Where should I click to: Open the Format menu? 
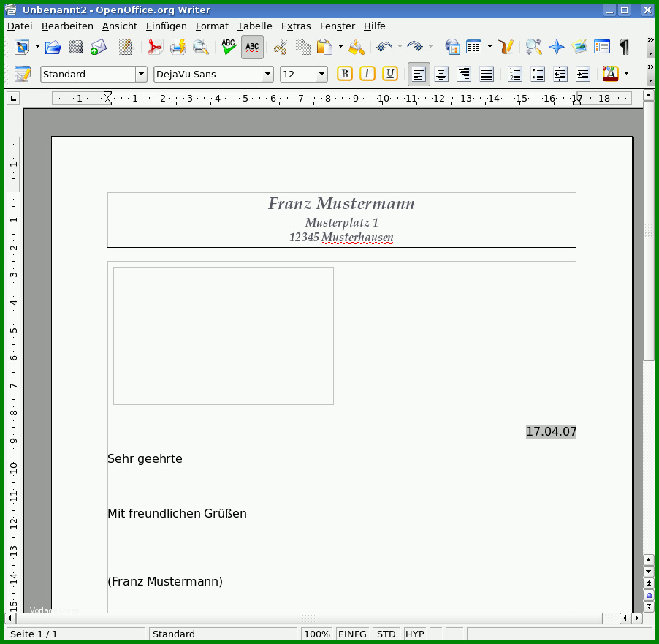click(x=212, y=26)
